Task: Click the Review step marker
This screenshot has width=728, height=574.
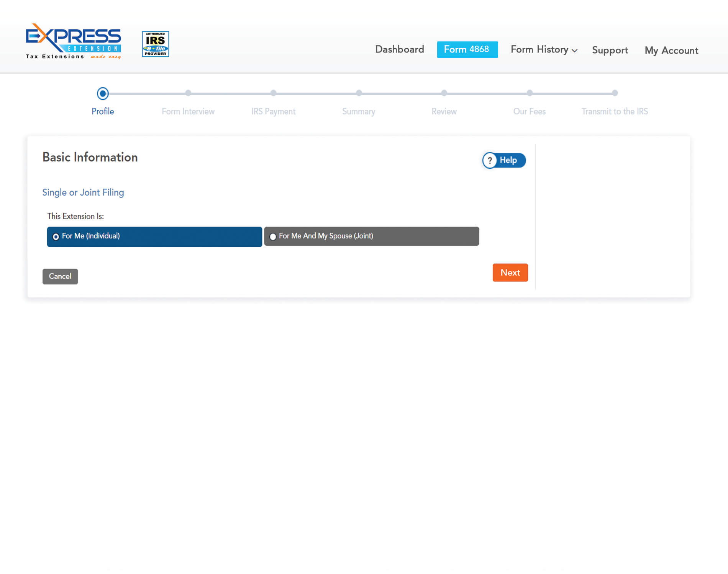Action: pos(444,93)
